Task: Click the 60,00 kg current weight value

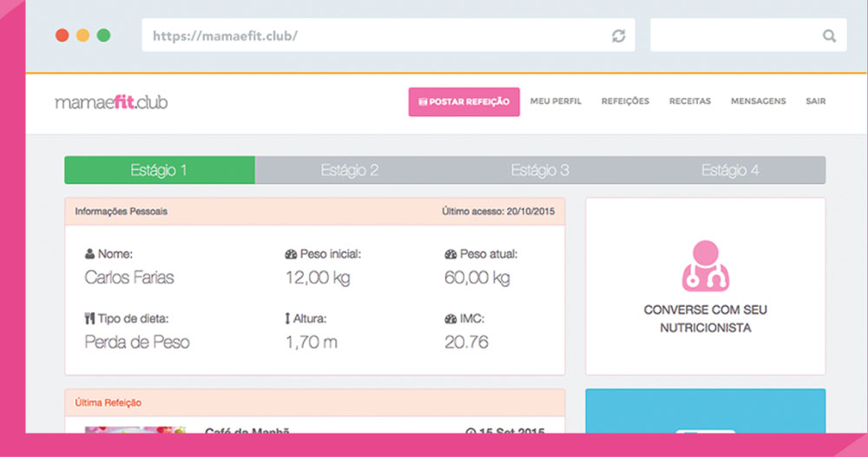Action: point(477,277)
